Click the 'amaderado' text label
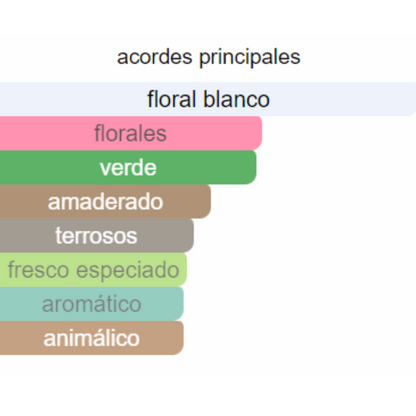Screen dimensions: 416x416 (x=105, y=202)
